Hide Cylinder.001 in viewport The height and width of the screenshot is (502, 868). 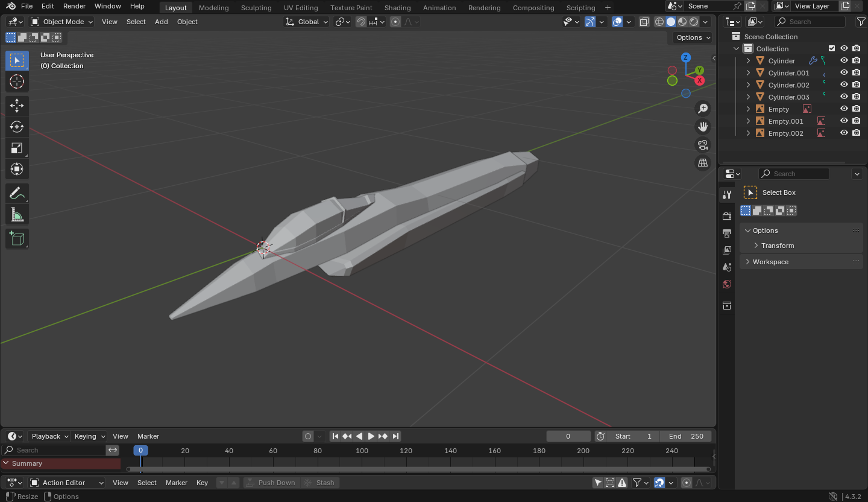coord(844,72)
